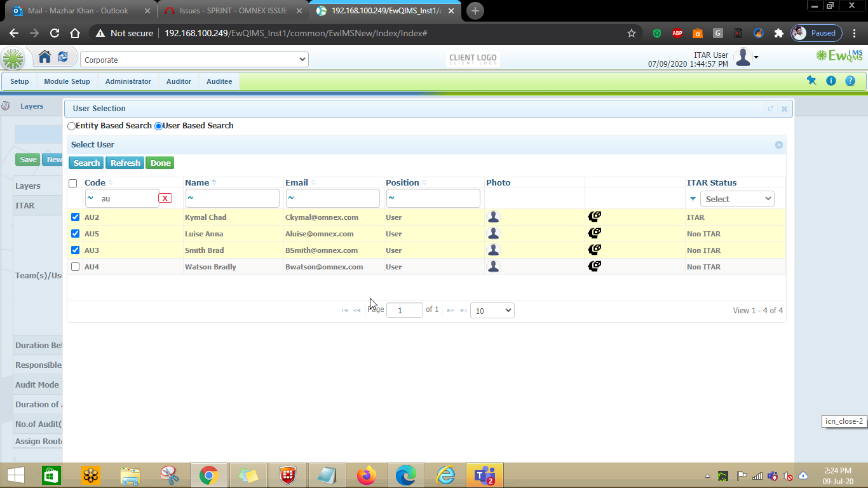868x488 pixels.
Task: Click the Refresh button
Action: click(125, 163)
